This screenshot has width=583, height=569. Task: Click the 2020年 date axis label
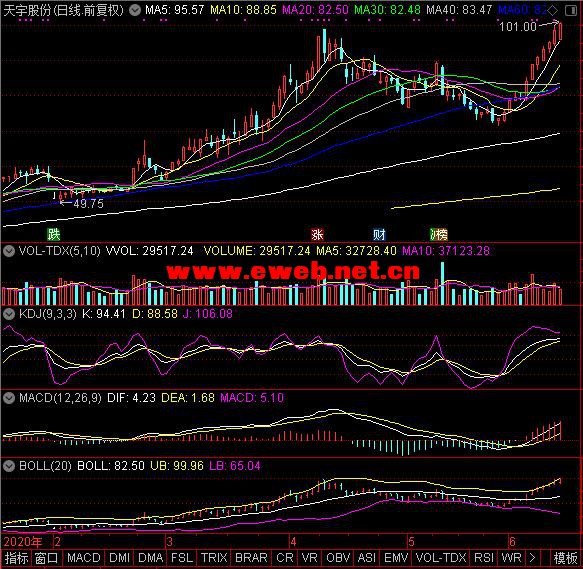point(23,542)
